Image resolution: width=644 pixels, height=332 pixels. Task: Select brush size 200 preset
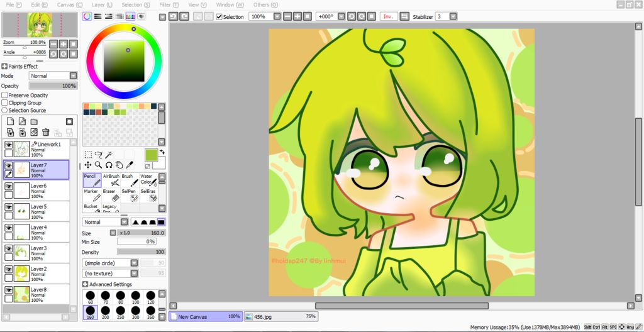(106, 313)
